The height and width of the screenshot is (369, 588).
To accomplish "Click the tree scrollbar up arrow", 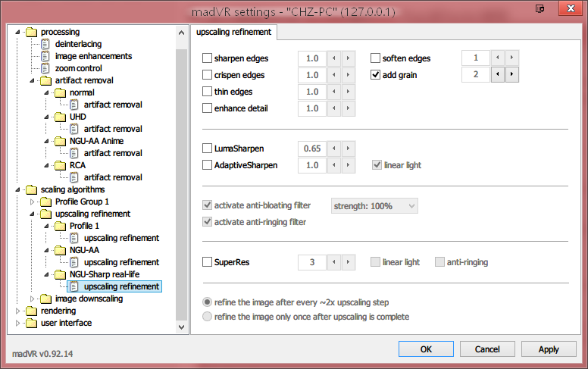I will [182, 33].
